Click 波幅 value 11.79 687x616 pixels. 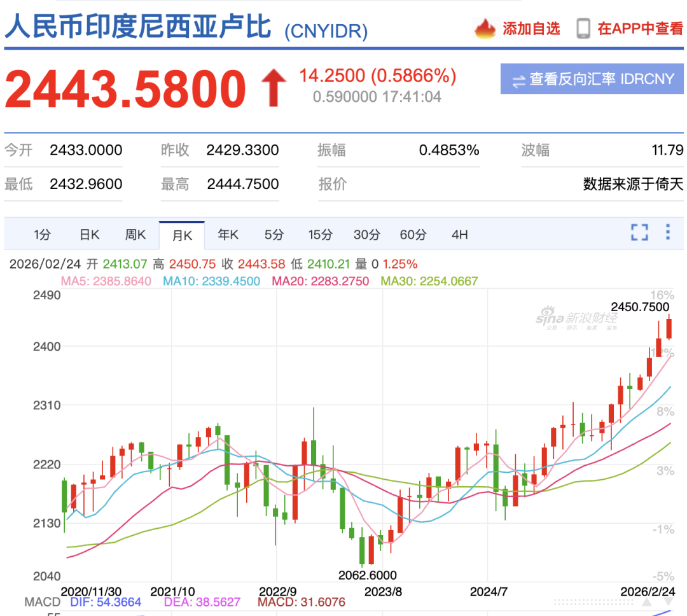pyautogui.click(x=667, y=150)
